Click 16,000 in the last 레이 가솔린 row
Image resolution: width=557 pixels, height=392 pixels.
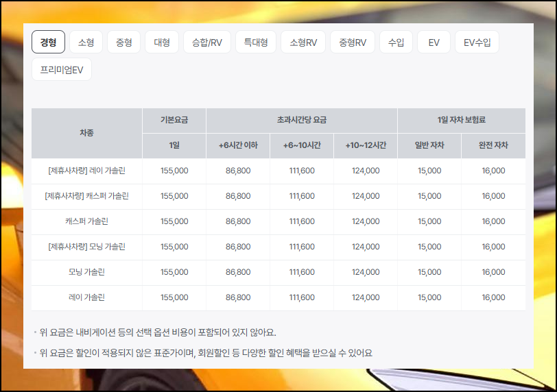493,297
